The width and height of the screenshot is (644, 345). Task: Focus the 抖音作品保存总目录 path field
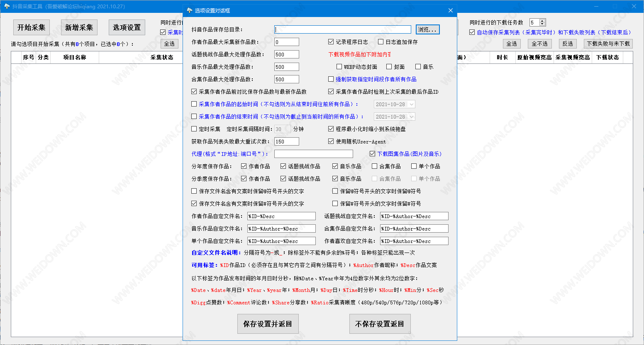[343, 29]
